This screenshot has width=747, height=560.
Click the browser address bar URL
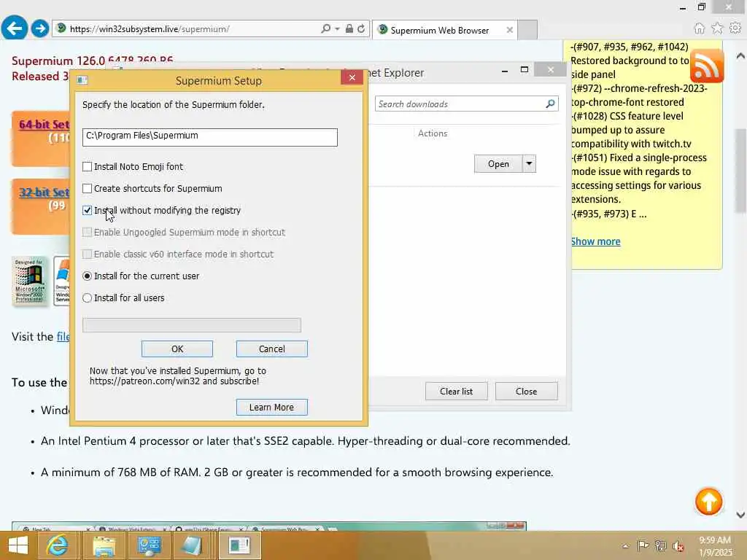(149, 29)
